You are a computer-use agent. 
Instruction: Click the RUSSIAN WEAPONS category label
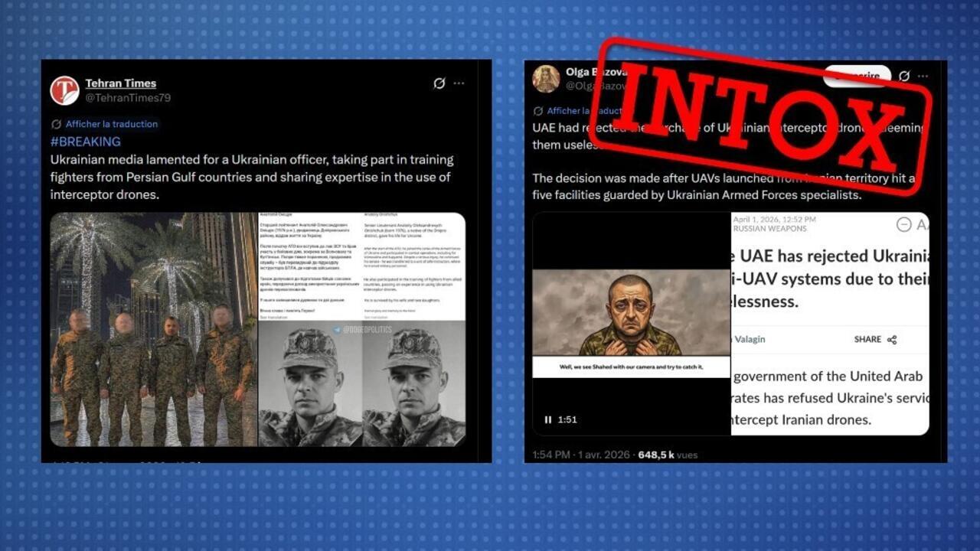770,228
